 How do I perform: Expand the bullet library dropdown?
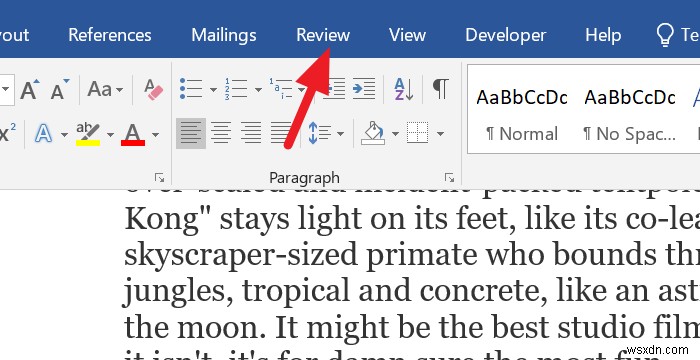click(213, 90)
